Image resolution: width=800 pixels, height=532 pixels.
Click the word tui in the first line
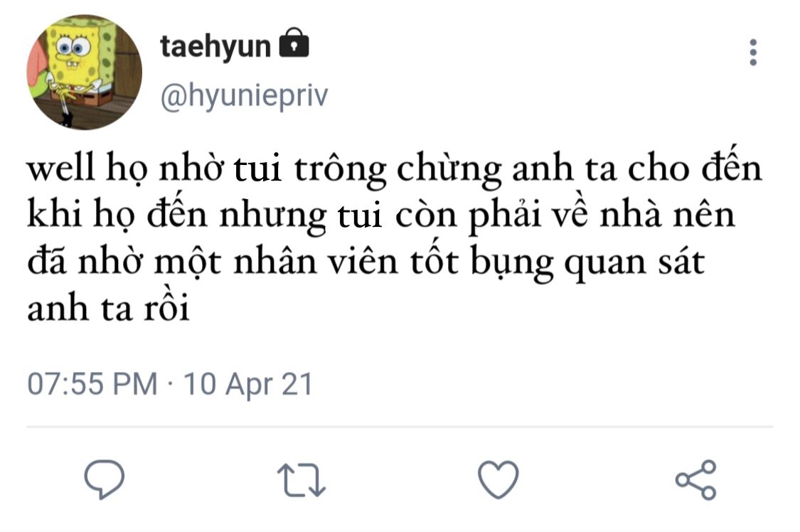tap(258, 169)
